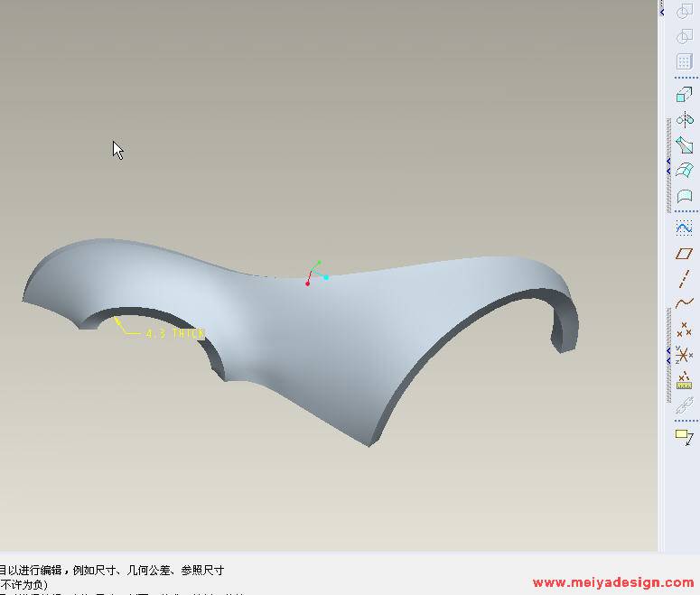Start the Revolve tool
The height and width of the screenshot is (595, 700).
pos(685,119)
